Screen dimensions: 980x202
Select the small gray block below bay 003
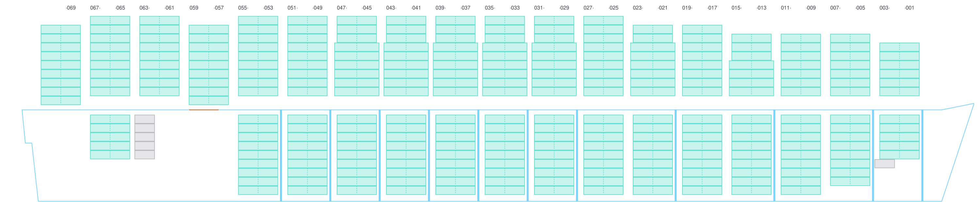point(885,163)
